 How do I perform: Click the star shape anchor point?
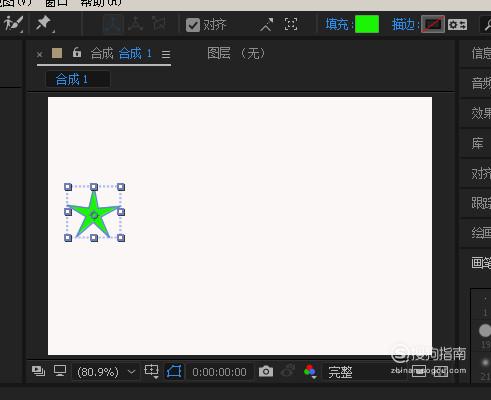pyautogui.click(x=94, y=215)
